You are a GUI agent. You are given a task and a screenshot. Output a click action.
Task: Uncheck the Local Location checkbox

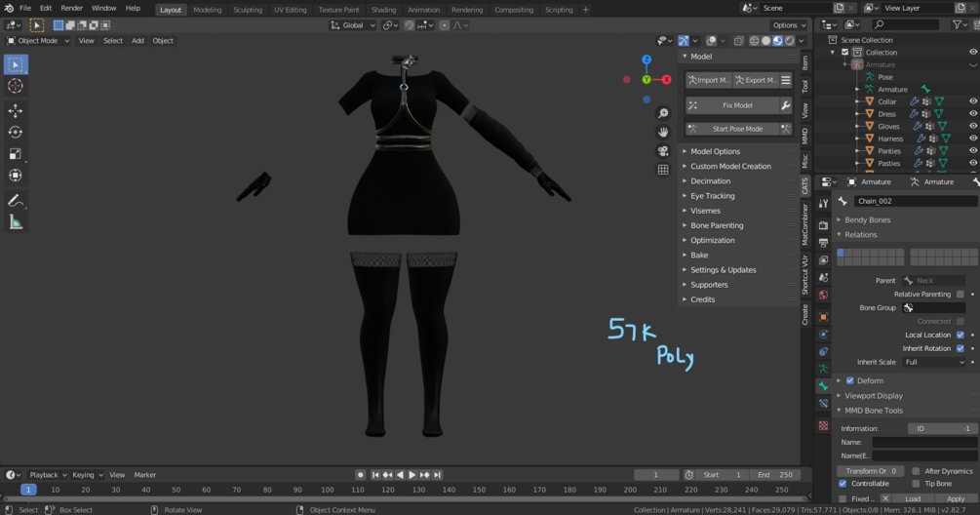coord(960,335)
